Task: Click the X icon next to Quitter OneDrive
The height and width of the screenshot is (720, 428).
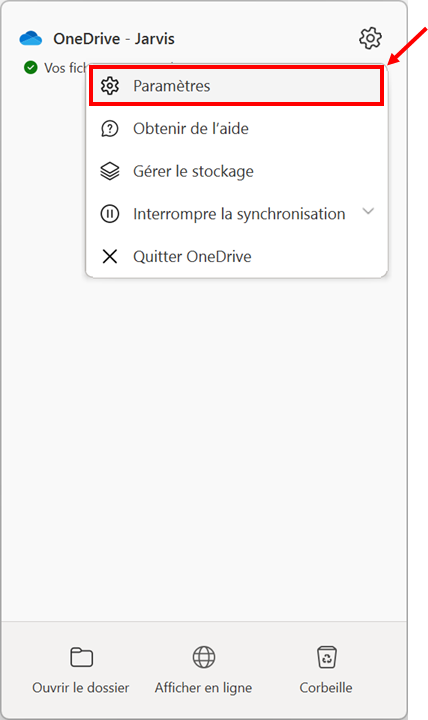Action: point(110,256)
